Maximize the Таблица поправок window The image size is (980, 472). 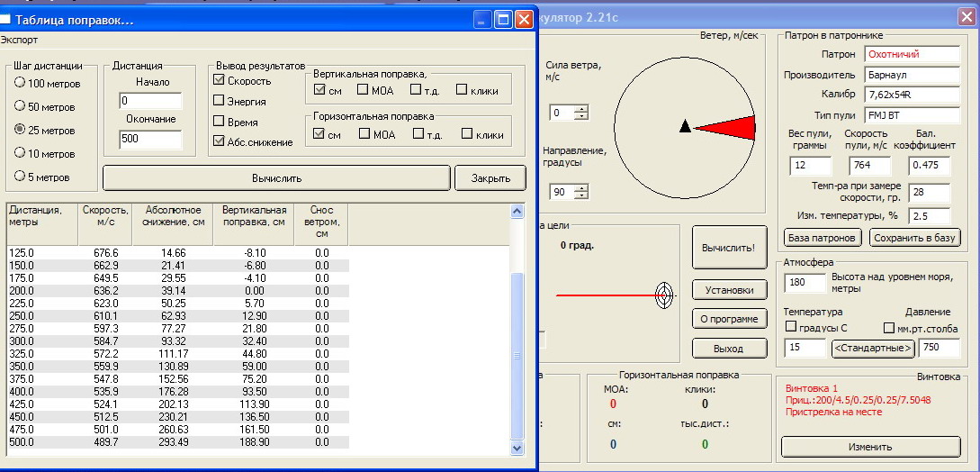(x=503, y=19)
